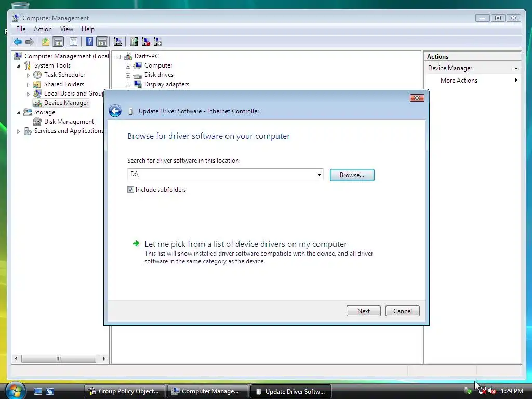
Task: Select Computer Management (Local) root node
Action: click(66, 56)
